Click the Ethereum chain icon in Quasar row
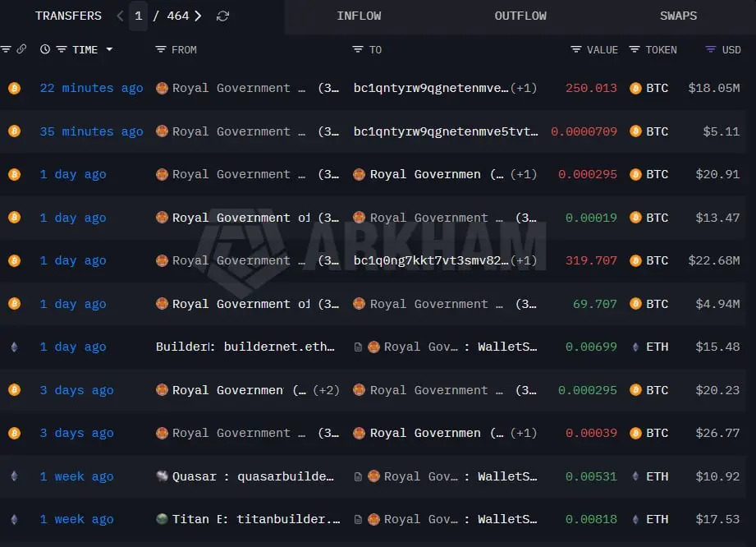The height and width of the screenshot is (547, 756). [15, 476]
